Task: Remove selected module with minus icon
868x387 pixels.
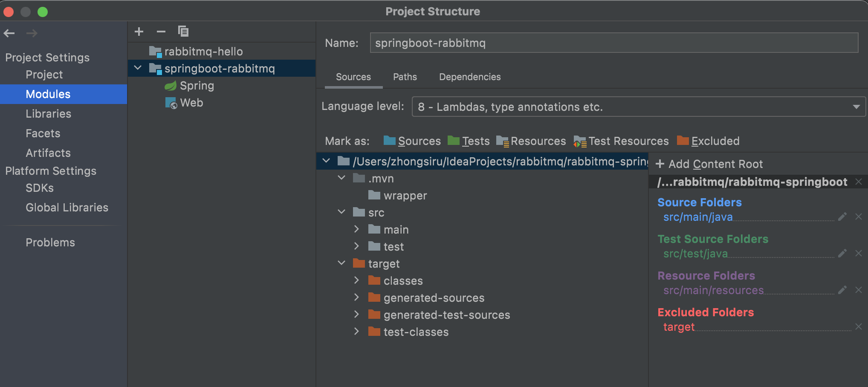Action: pyautogui.click(x=161, y=32)
